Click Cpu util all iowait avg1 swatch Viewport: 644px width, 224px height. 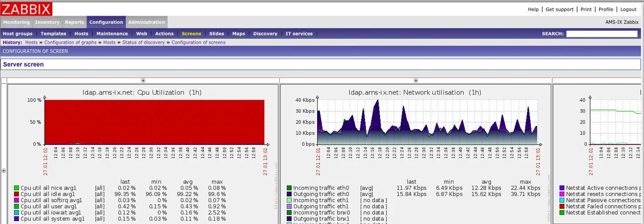17,213
